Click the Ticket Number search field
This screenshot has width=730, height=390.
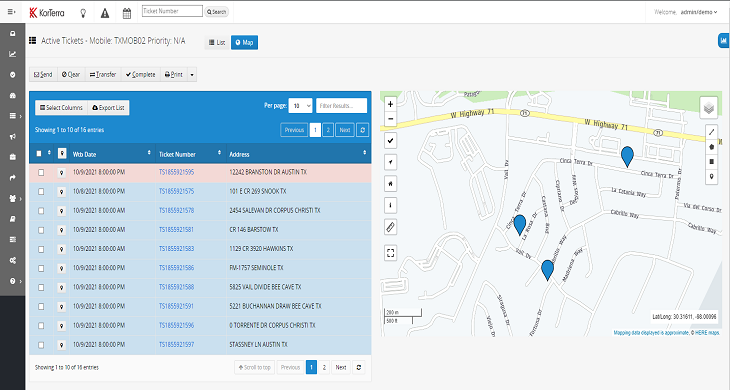[x=172, y=11]
